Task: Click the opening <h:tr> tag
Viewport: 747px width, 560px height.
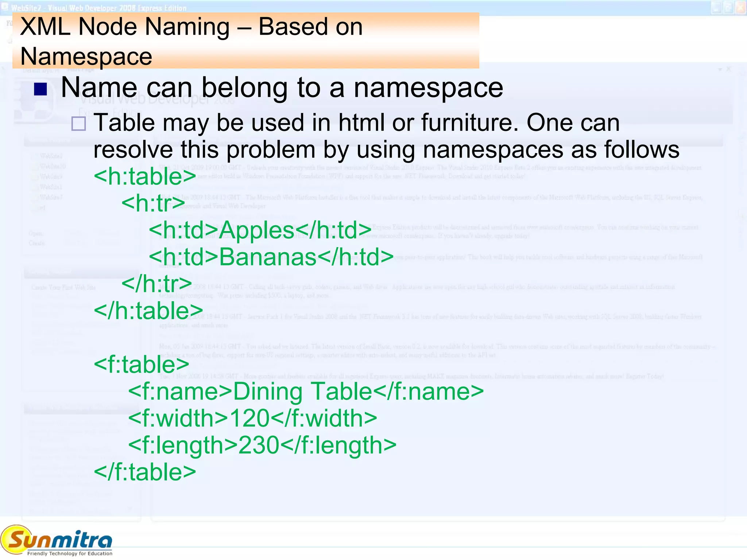Action: click(154, 203)
